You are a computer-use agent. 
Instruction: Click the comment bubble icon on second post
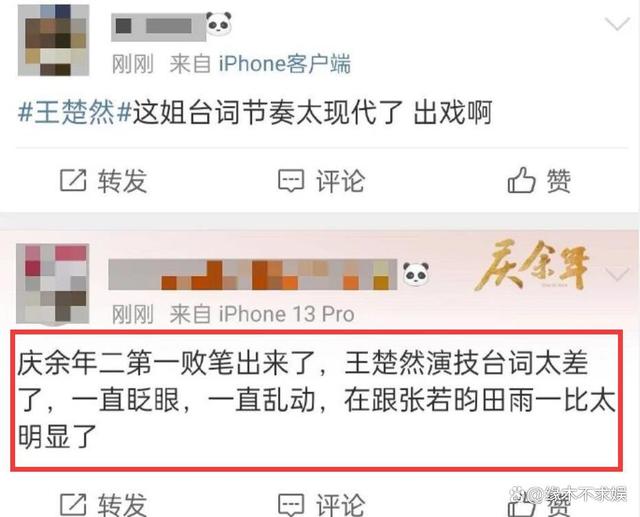click(291, 505)
